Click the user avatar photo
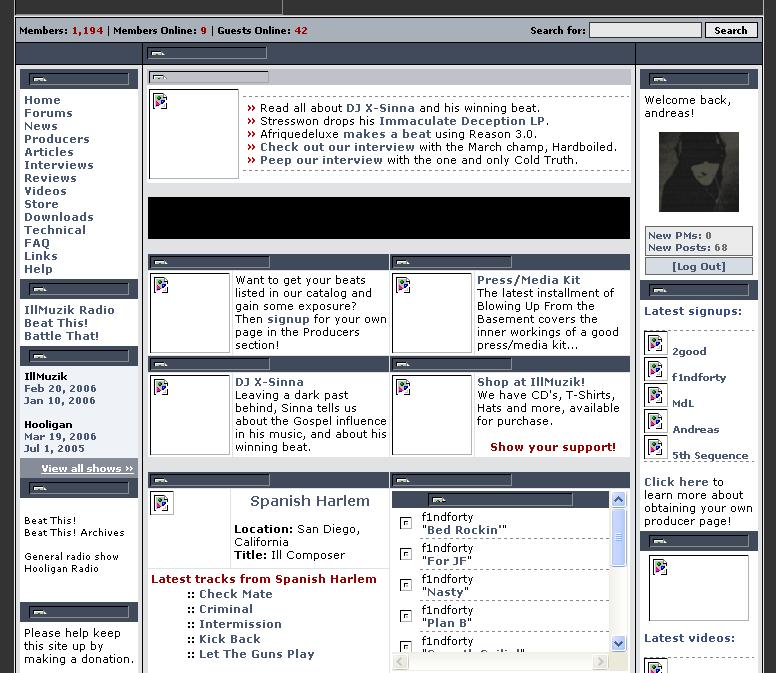 click(698, 172)
